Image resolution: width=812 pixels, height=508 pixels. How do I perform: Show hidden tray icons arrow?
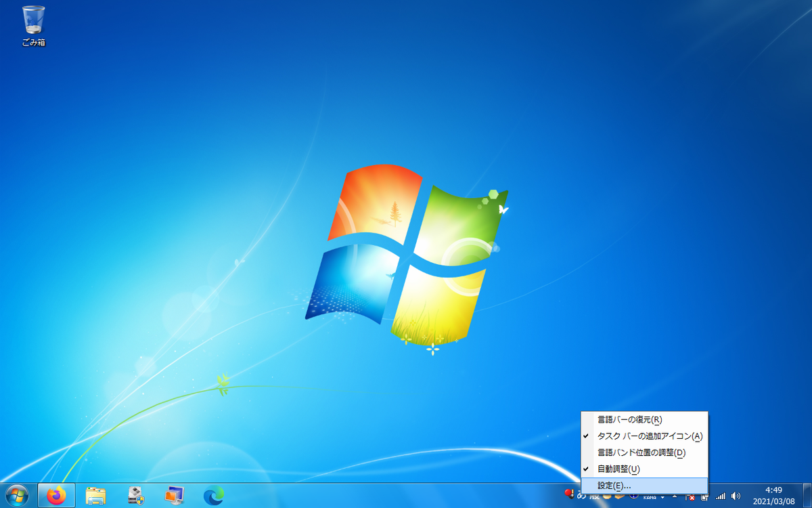(x=675, y=496)
